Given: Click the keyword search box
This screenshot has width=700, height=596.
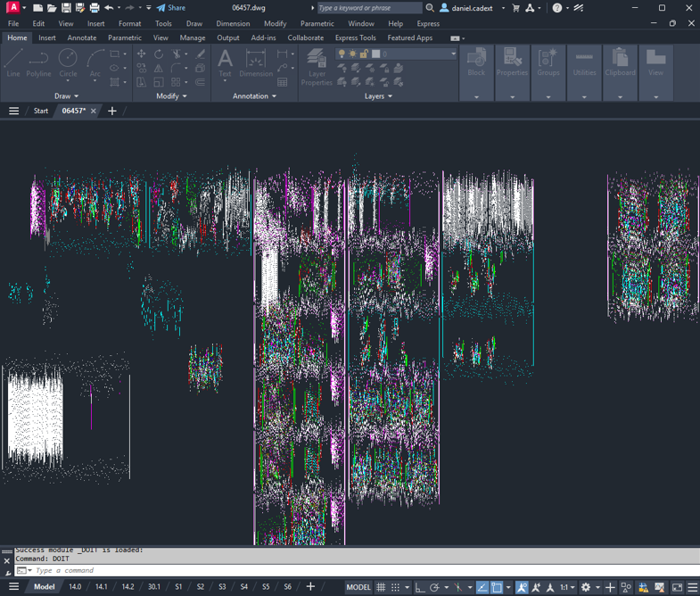Looking at the screenshot, I should coord(369,8).
